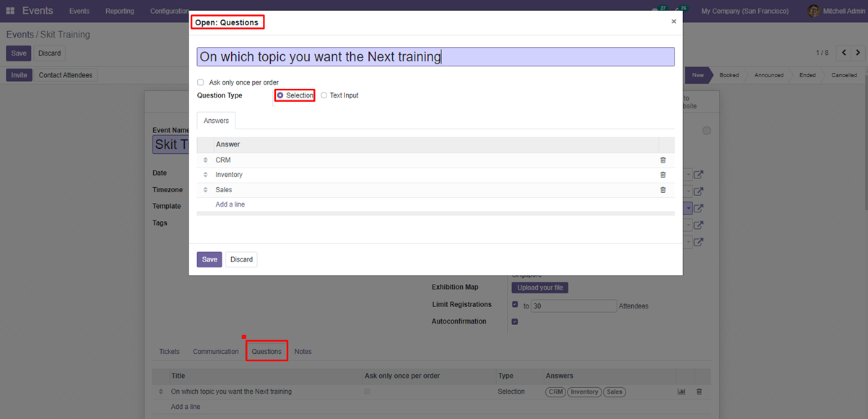The height and width of the screenshot is (419, 868).
Task: Delete the Inventory answer row
Action: [663, 175]
